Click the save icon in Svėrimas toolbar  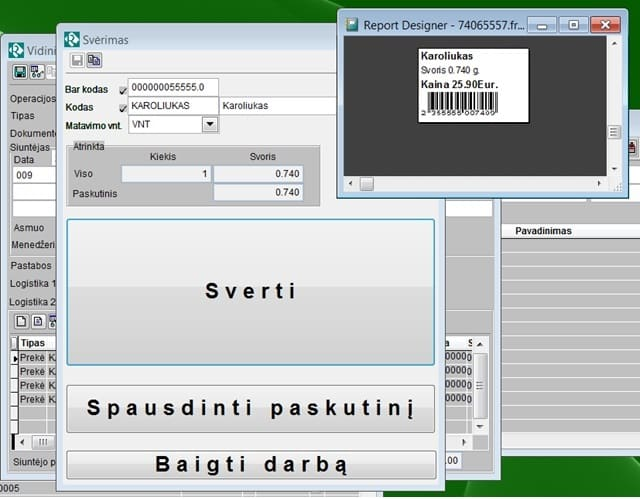(x=77, y=61)
